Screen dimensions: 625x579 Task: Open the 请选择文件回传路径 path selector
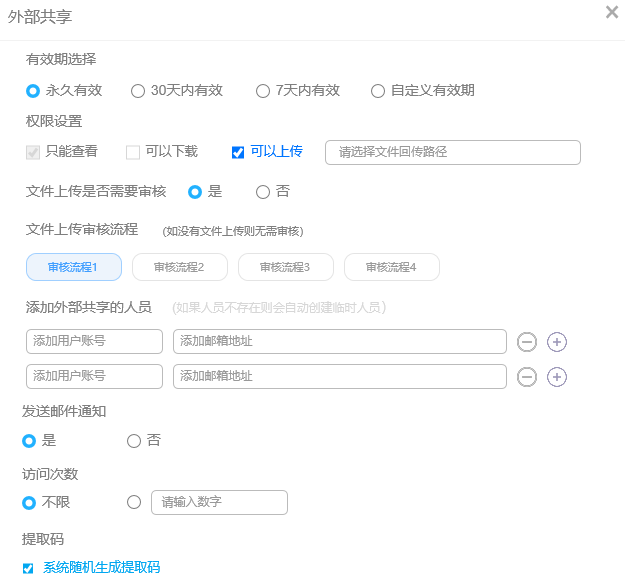pos(453,152)
